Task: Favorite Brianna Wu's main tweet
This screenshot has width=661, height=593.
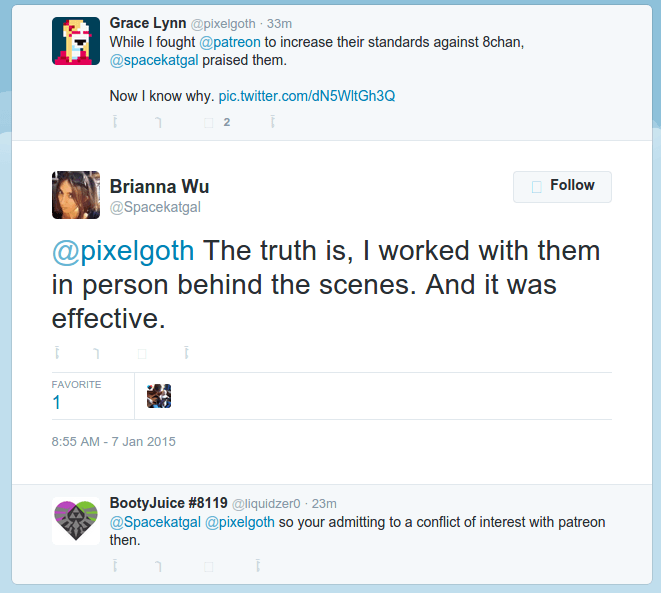Action: 142,354
